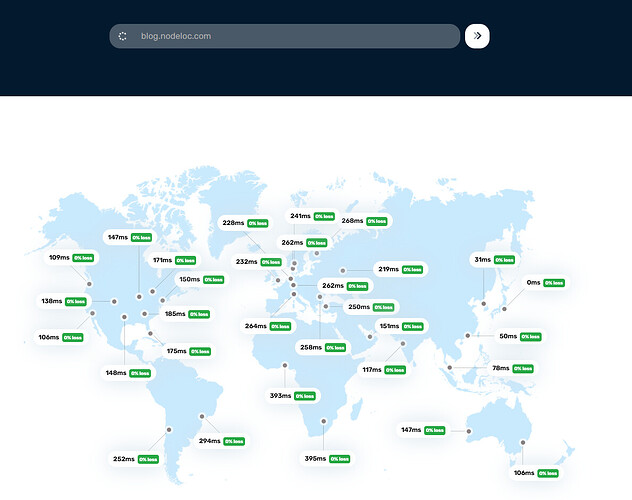
Task: Click the 171ms latency label
Action: [162, 260]
